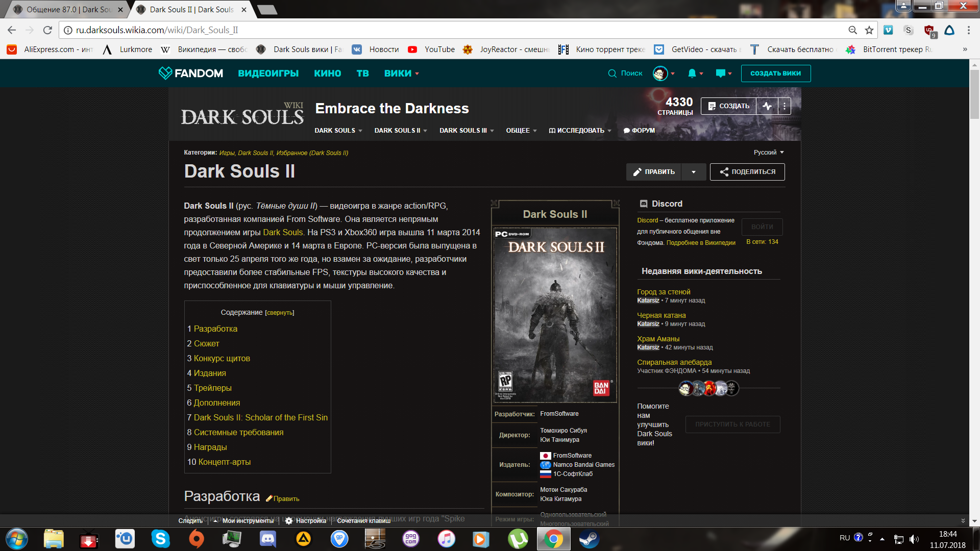Image resolution: width=980 pixels, height=551 pixels.
Task: Open Lurkmore bookmark
Action: [x=128, y=49]
